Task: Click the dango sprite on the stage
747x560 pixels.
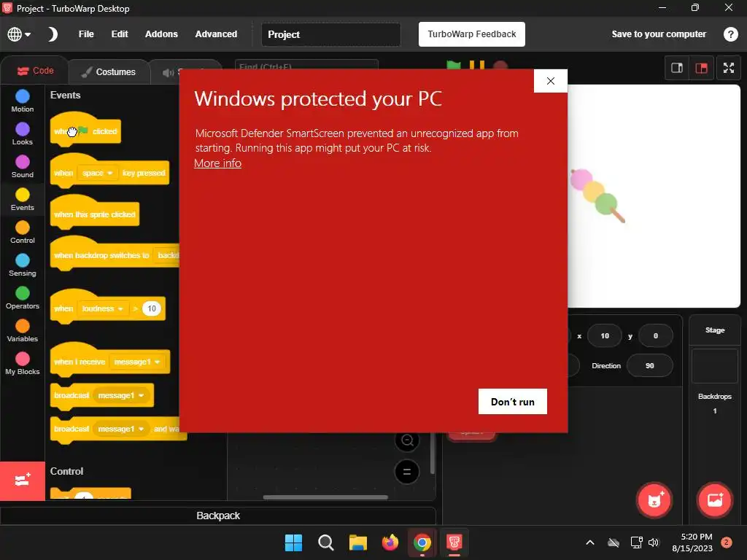Action: click(x=597, y=195)
